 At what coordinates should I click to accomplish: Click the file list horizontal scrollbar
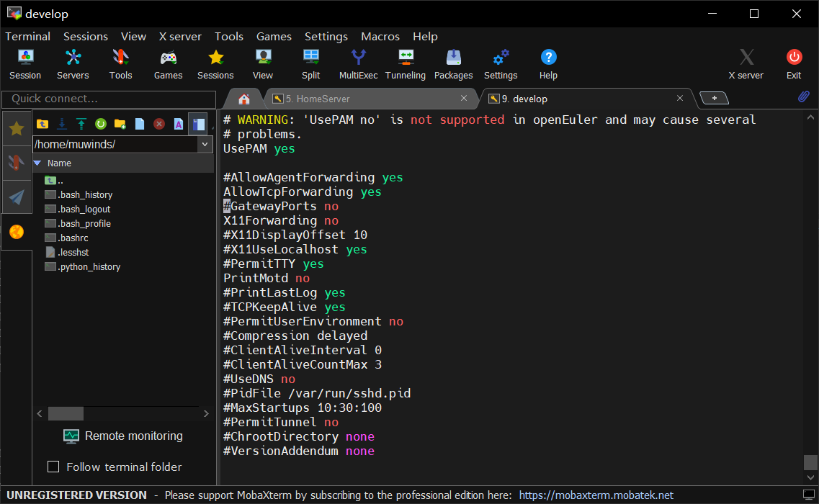pos(66,413)
